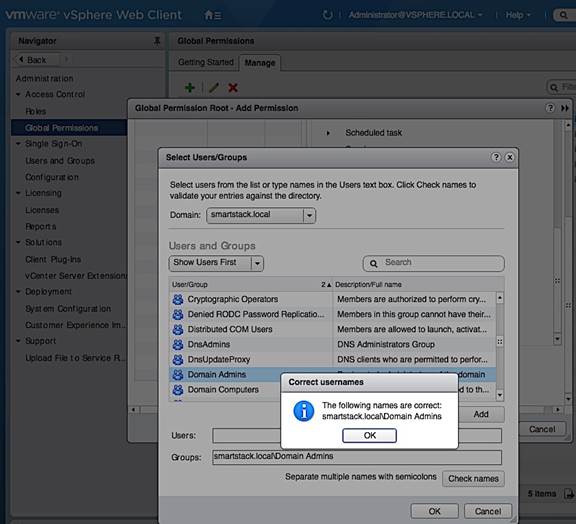Click the DnsUpdateProxy group icon
The height and width of the screenshot is (524, 576).
[x=178, y=359]
